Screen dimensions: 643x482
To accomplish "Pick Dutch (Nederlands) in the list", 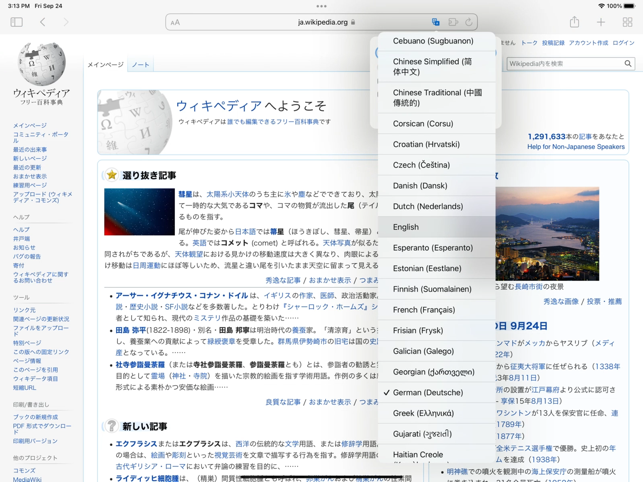I will pyautogui.click(x=436, y=206).
